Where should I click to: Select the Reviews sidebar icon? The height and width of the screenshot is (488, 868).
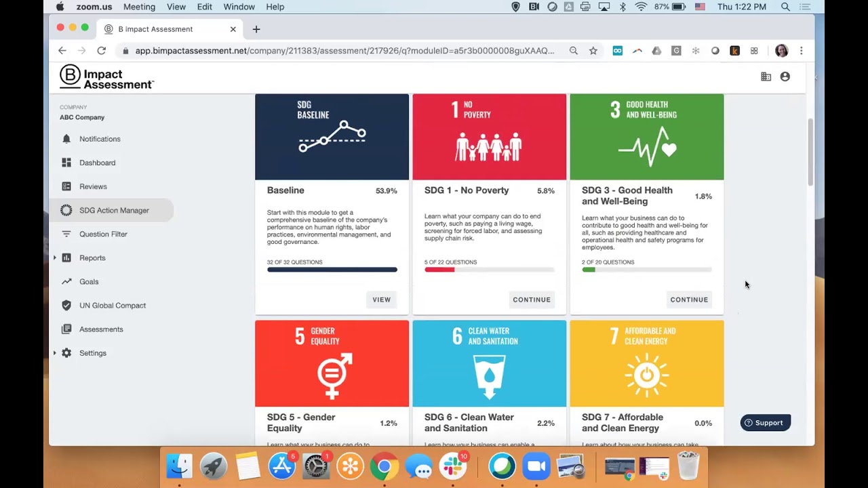66,186
